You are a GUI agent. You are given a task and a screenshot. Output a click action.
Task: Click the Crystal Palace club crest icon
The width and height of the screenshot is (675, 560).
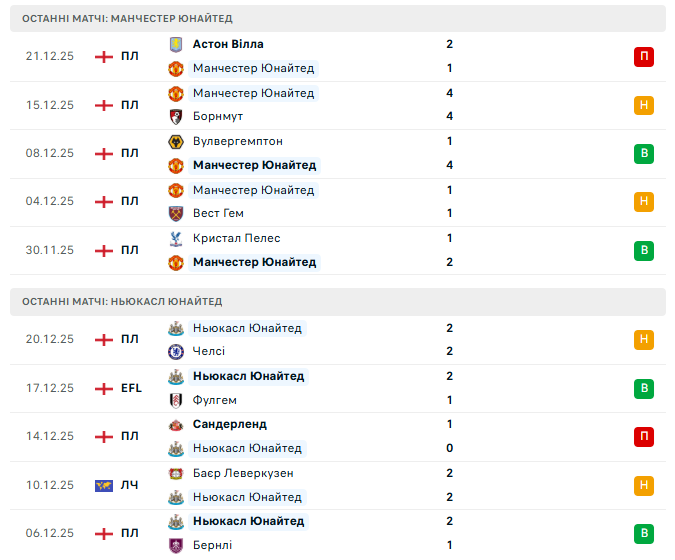tap(176, 238)
